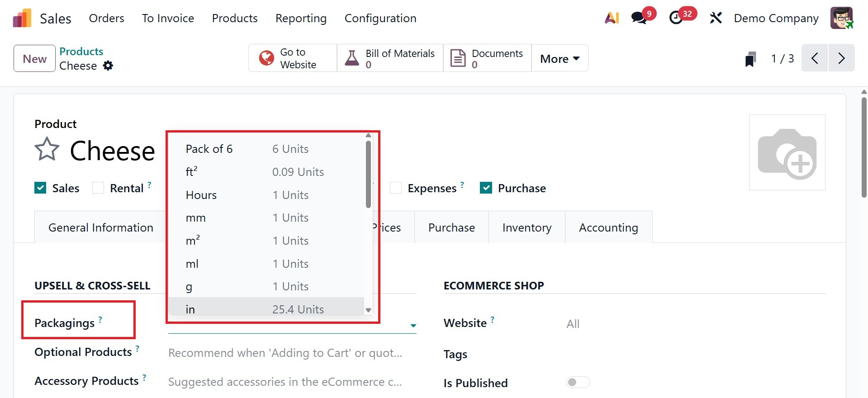This screenshot has width=868, height=398.
Task: Open the Reporting menu
Action: click(301, 19)
